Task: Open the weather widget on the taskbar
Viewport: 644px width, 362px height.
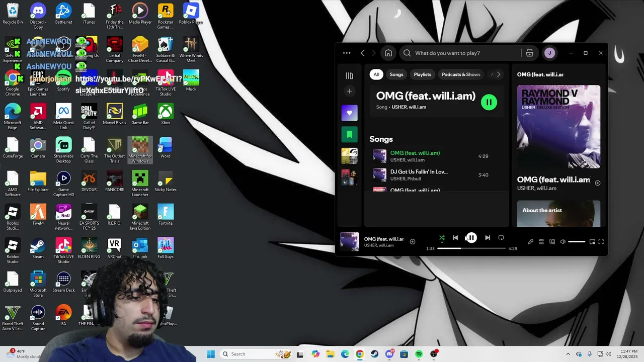Action: click(x=23, y=354)
